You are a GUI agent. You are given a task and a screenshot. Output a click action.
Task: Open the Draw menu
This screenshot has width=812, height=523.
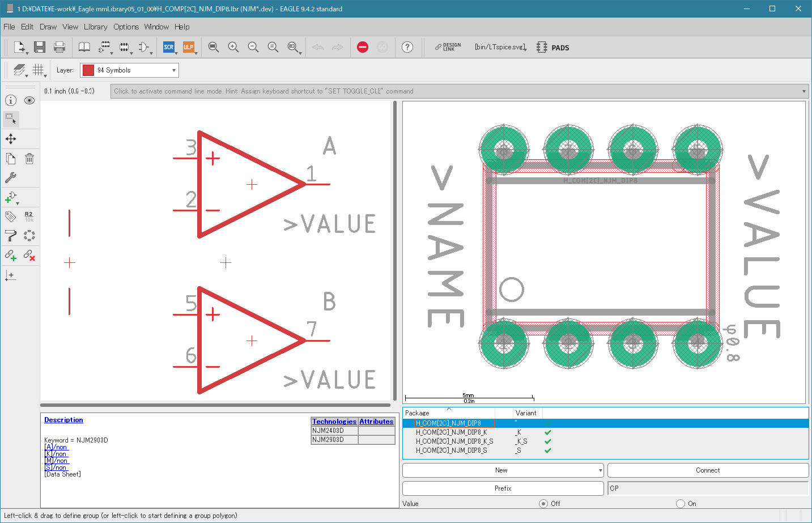pyautogui.click(x=48, y=27)
